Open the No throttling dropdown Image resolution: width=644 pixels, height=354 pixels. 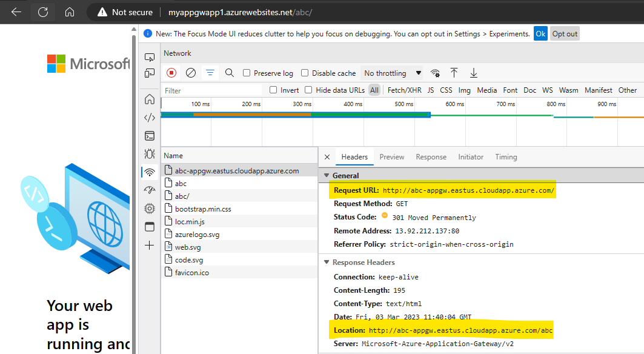pos(392,73)
